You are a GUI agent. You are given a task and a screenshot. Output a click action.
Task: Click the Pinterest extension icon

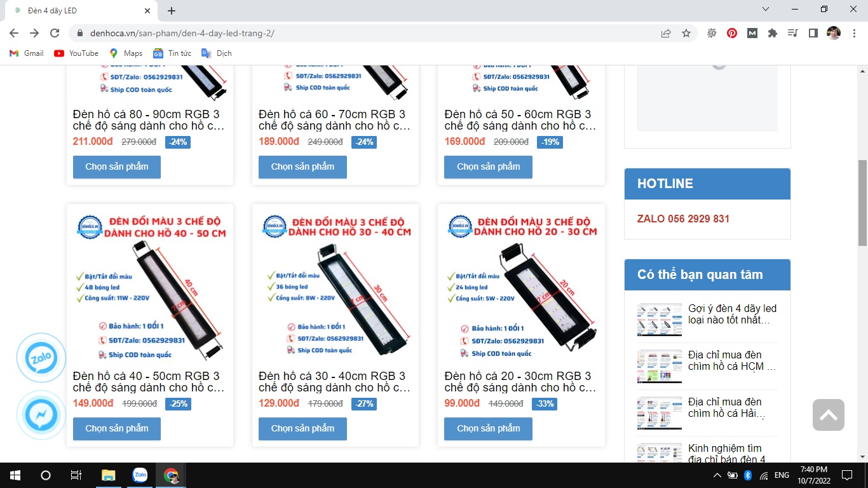(732, 34)
